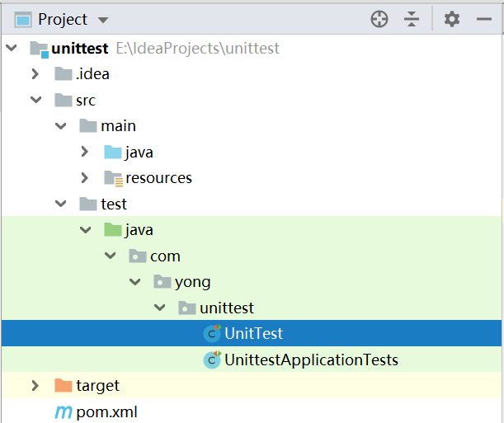This screenshot has height=423, width=504.
Task: Collapse the test folder
Action: tap(60, 204)
